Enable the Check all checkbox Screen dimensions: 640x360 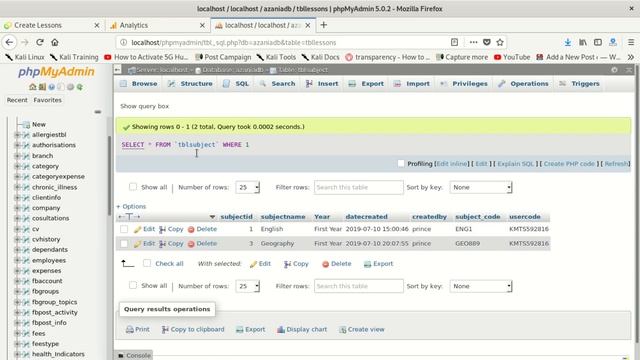[x=147, y=263]
